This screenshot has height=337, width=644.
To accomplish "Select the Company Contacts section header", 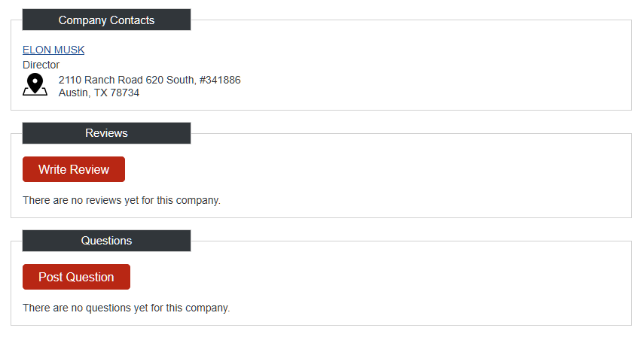I will (x=106, y=20).
